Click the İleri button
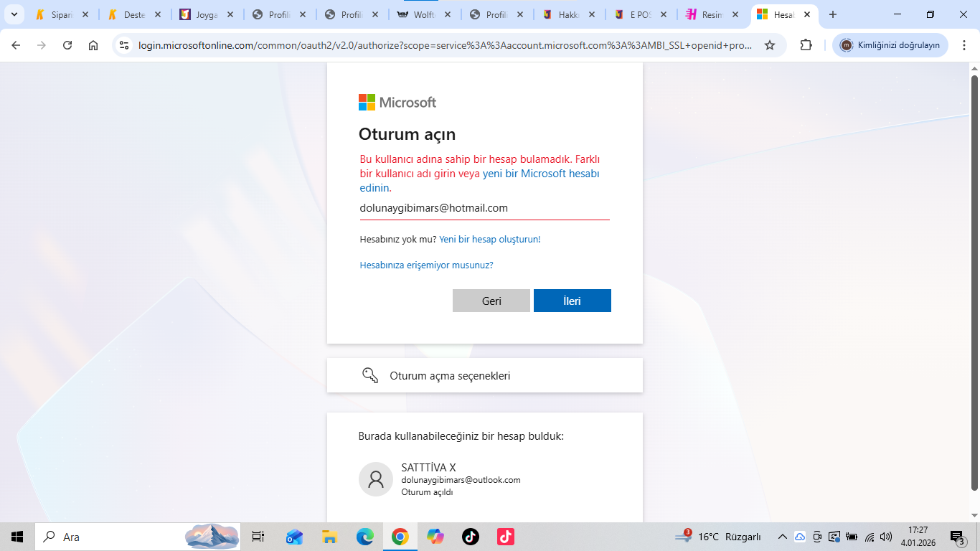The image size is (980, 551). [573, 301]
